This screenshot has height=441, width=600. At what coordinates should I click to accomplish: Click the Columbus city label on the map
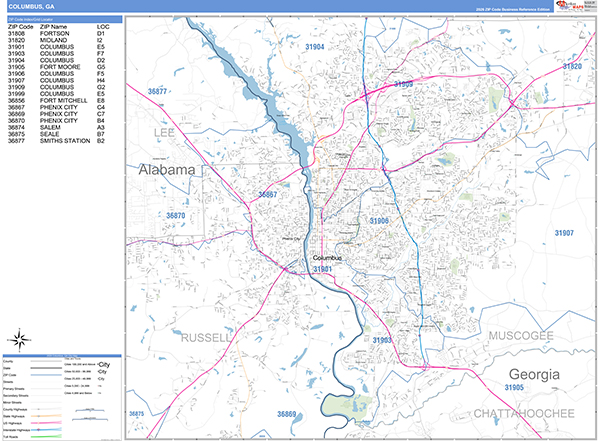[327, 258]
